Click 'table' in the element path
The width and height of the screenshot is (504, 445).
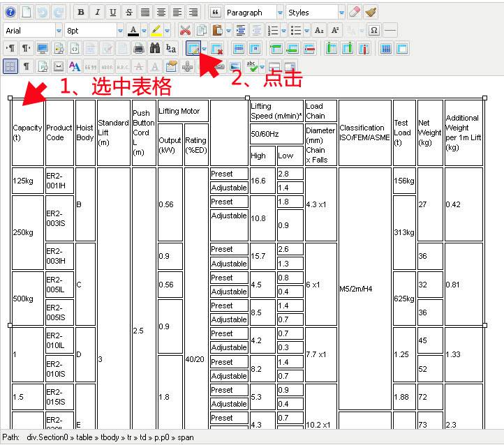[84, 438]
